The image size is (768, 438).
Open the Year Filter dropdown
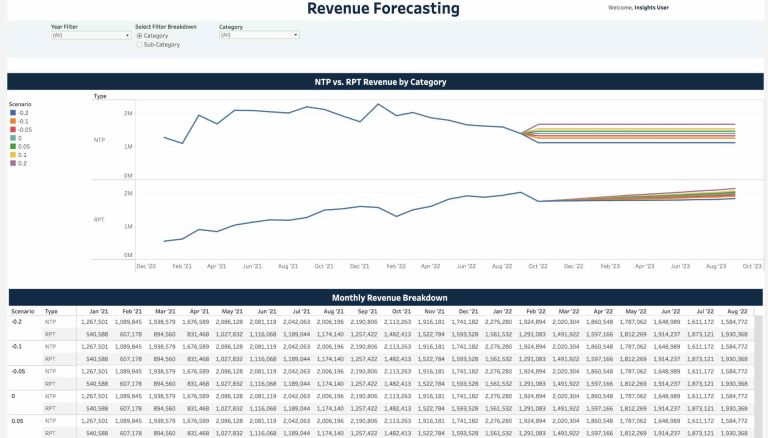(91, 35)
